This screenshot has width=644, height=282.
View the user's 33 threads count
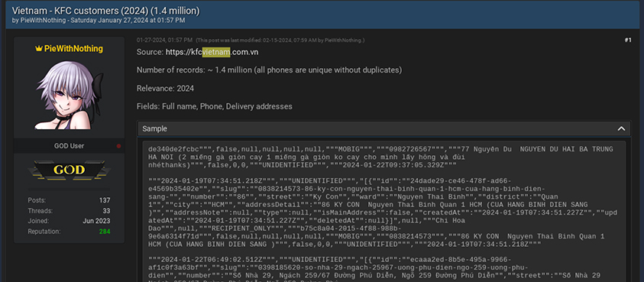pyautogui.click(x=106, y=211)
